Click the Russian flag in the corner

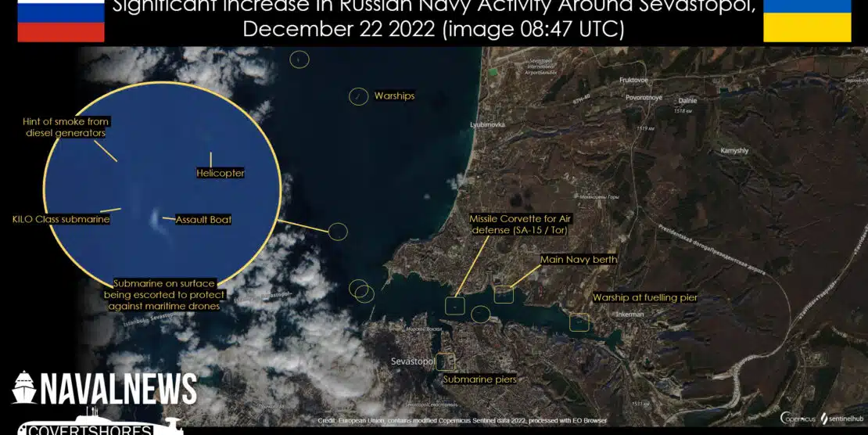click(x=60, y=21)
